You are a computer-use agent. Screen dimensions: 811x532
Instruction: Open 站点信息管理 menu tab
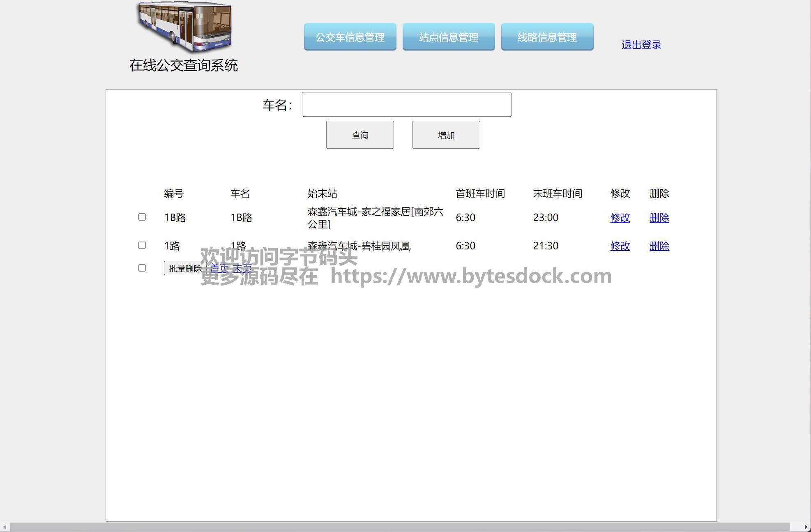pos(448,37)
